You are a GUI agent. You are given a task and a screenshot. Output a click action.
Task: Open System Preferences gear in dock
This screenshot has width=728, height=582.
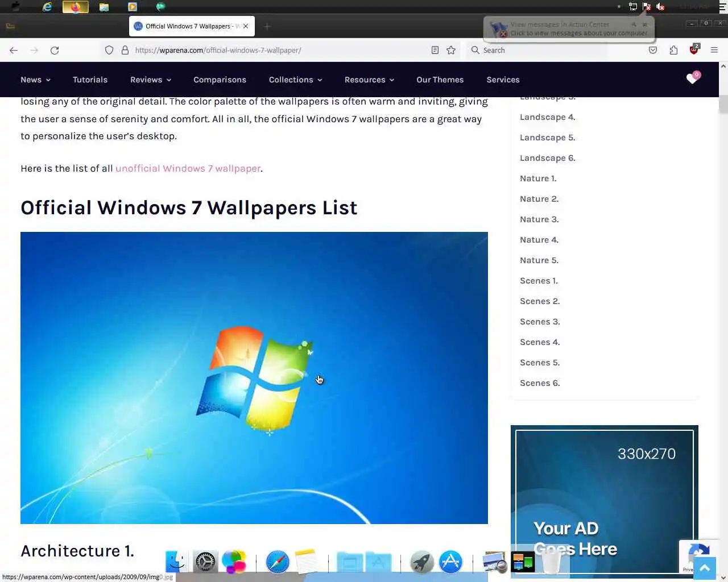coord(205,562)
